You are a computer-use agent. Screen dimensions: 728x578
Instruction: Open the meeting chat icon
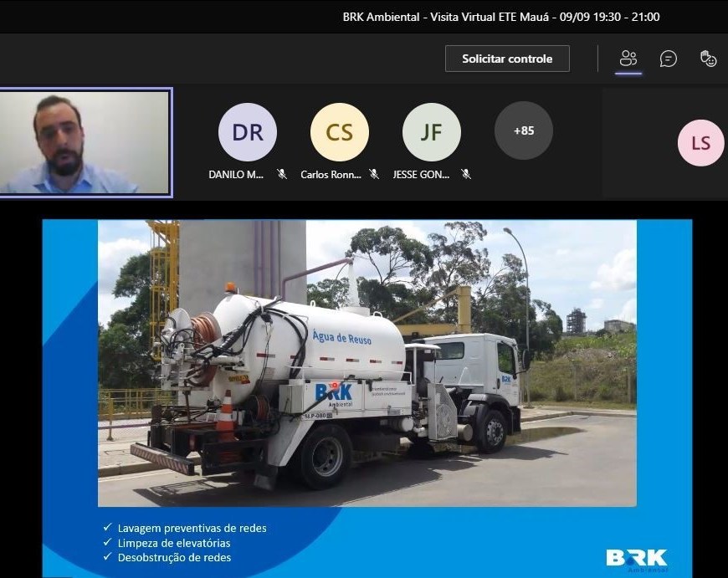pos(668,59)
